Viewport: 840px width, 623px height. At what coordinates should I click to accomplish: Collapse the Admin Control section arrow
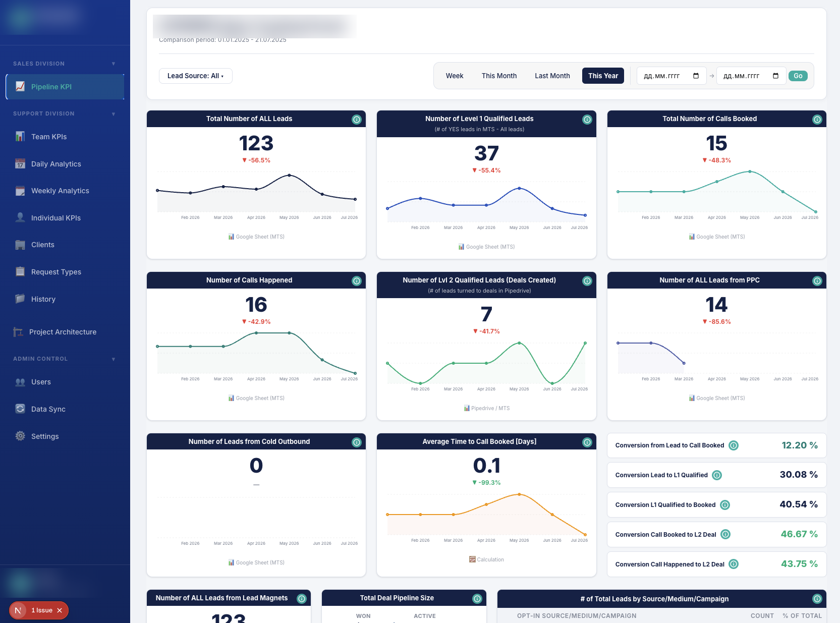[x=114, y=359]
